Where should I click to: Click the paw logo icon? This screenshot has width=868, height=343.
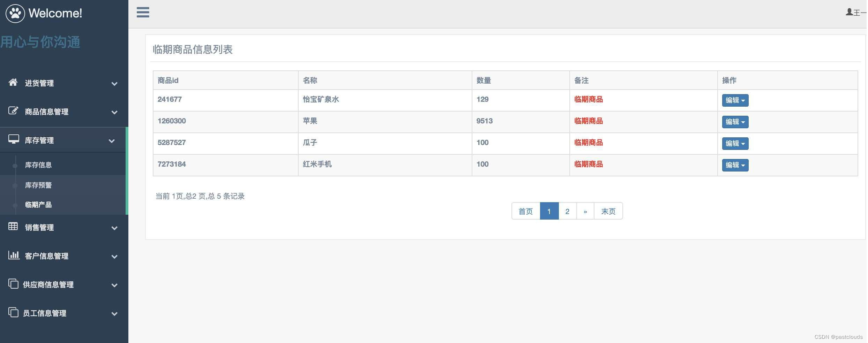[15, 14]
